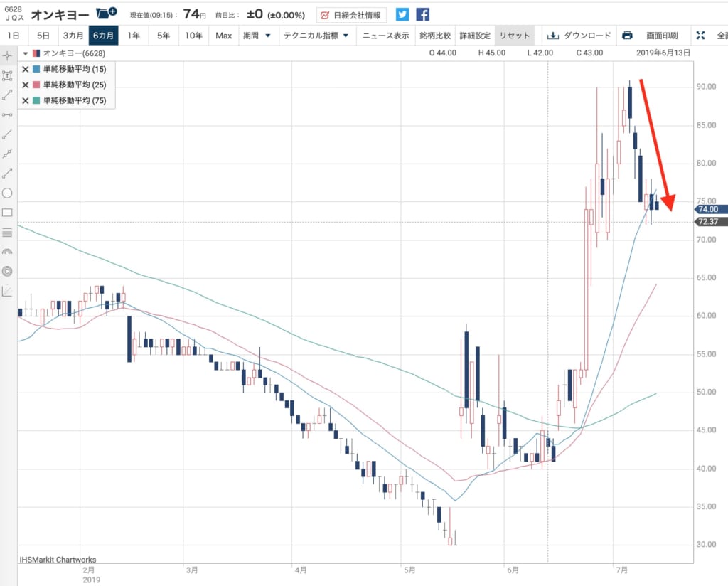The height and width of the screenshot is (586, 728).
Task: Add オンキヨー to portfolio folder
Action: coord(107,14)
